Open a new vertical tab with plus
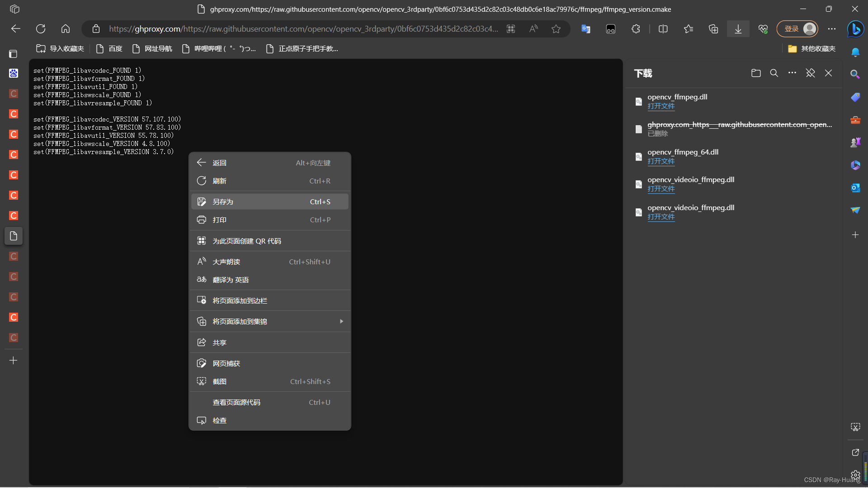 point(14,361)
